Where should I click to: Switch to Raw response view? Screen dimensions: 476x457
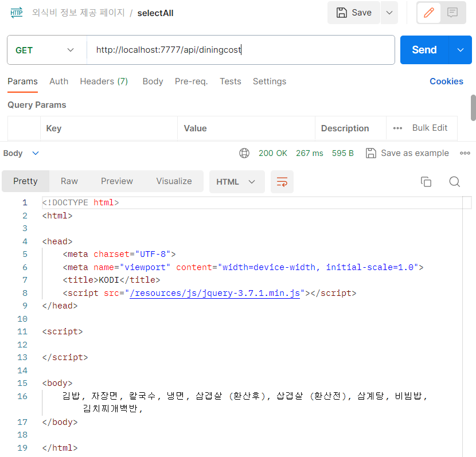pyautogui.click(x=69, y=181)
